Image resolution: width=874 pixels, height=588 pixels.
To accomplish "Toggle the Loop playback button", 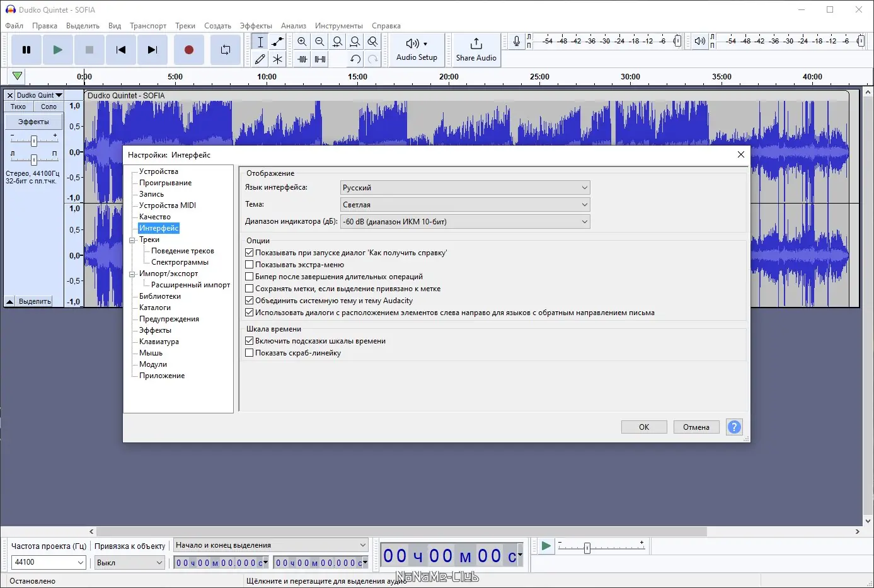I will (225, 50).
